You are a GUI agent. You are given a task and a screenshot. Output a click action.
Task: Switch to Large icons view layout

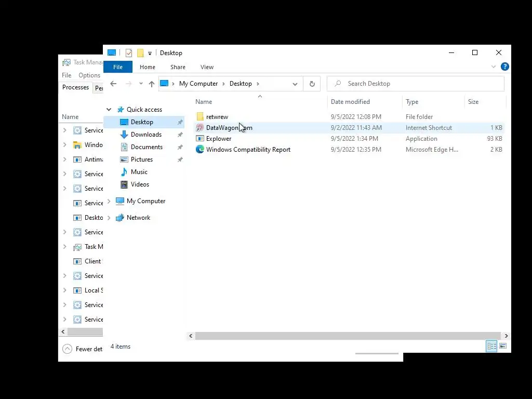[503, 346]
